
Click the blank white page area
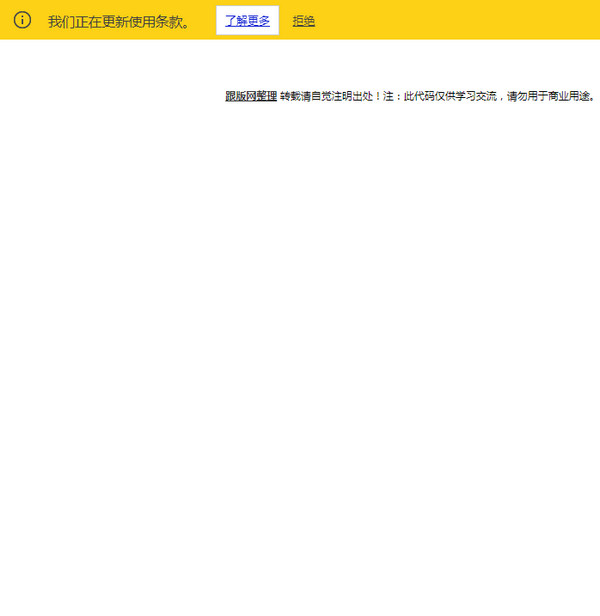[x=300, y=350]
